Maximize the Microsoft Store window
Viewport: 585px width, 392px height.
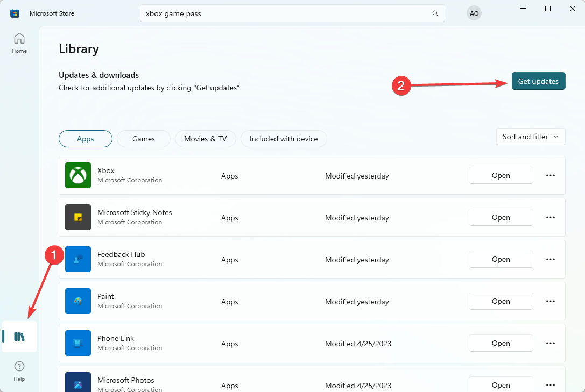point(548,9)
